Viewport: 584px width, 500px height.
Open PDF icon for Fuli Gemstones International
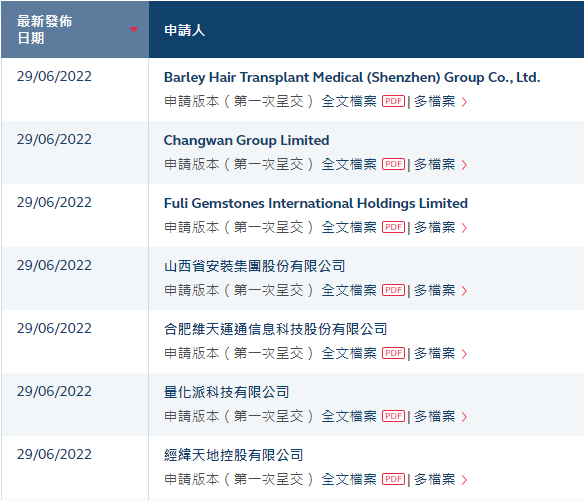pyautogui.click(x=393, y=227)
